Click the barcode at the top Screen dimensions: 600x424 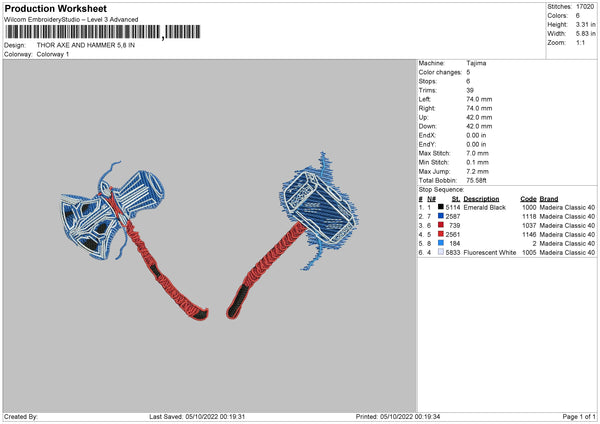click(103, 32)
